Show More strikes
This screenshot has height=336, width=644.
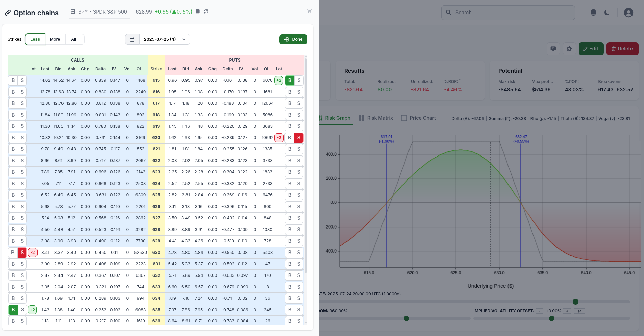coord(55,39)
